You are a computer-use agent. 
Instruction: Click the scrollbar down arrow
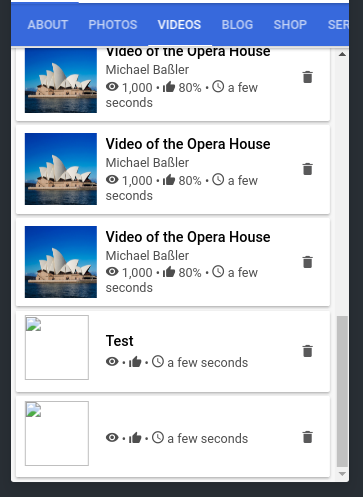(x=342, y=473)
